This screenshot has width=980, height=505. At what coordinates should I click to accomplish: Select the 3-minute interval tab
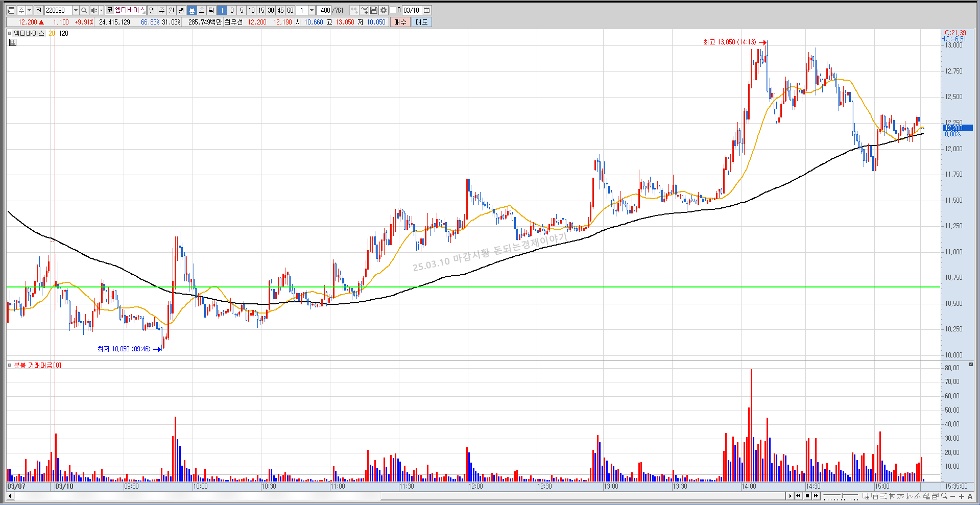[x=231, y=10]
